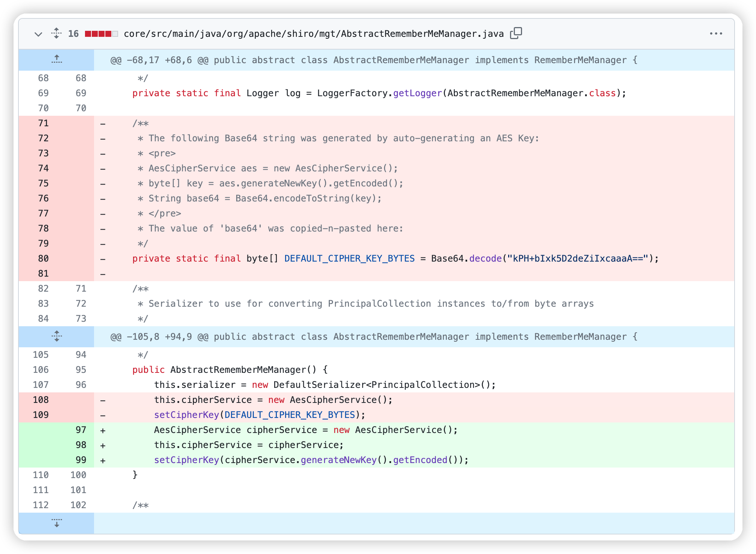Click added line number 97
756x554 pixels.
coord(81,430)
